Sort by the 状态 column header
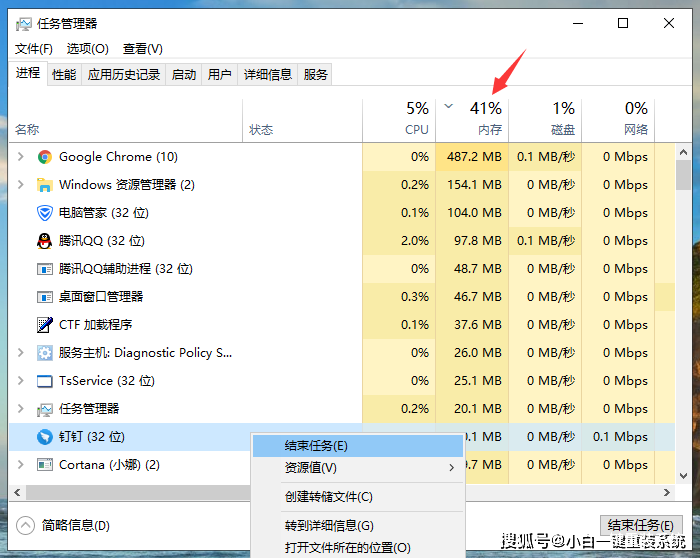Screen dimensions: 700x558 [302, 120]
